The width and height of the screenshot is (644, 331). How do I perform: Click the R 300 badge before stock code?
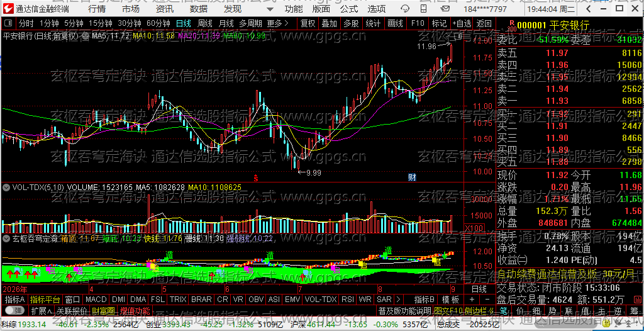tap(511, 26)
